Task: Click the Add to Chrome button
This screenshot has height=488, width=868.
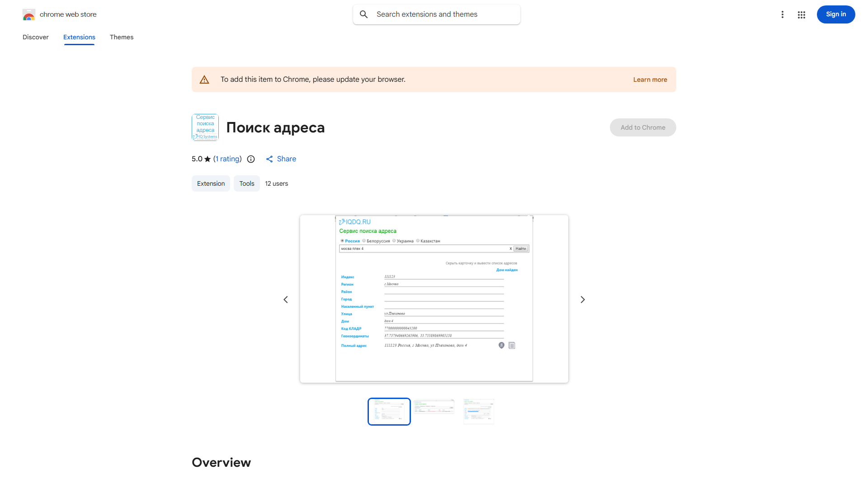Action: [642, 127]
